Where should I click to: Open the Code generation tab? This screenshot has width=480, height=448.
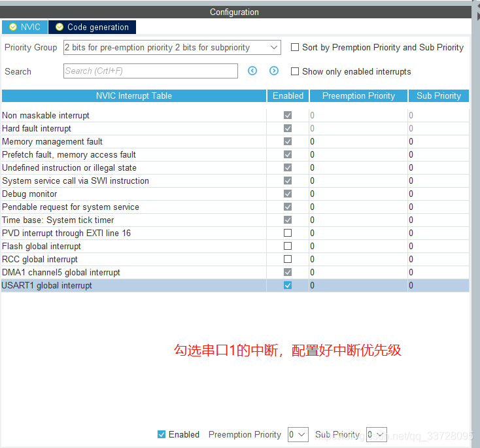click(x=92, y=27)
